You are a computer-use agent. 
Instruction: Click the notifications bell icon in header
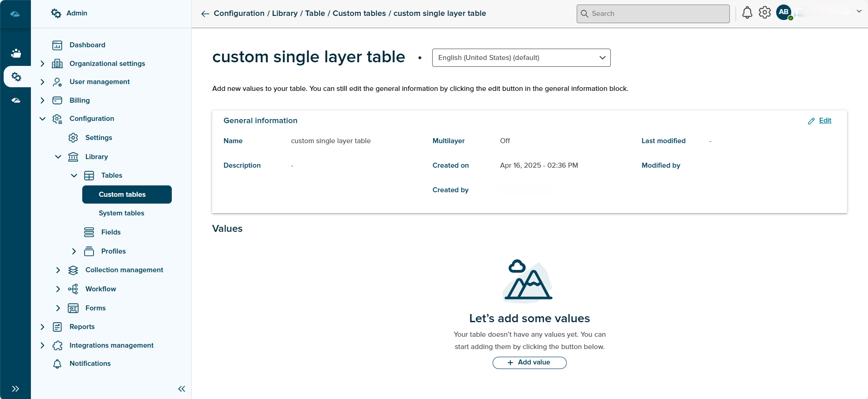pos(747,13)
